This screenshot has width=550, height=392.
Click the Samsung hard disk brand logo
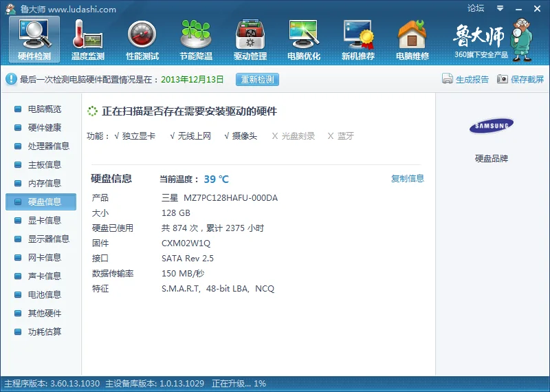pos(492,126)
